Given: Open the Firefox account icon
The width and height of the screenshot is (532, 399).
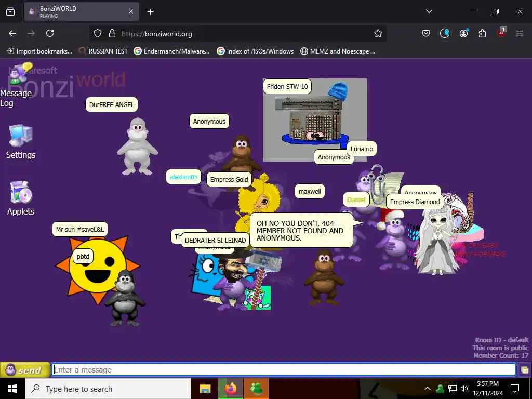Looking at the screenshot, I should (463, 33).
